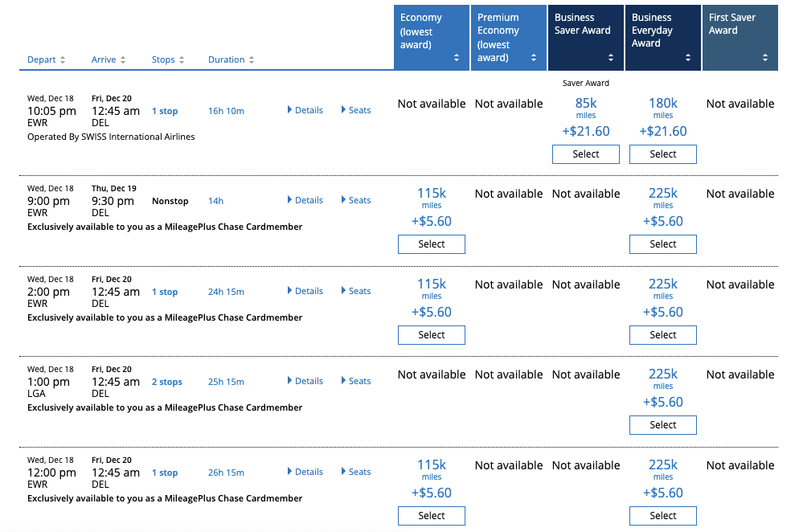Sort by Duration using its sort arrows
The image size is (795, 532).
coord(251,59)
